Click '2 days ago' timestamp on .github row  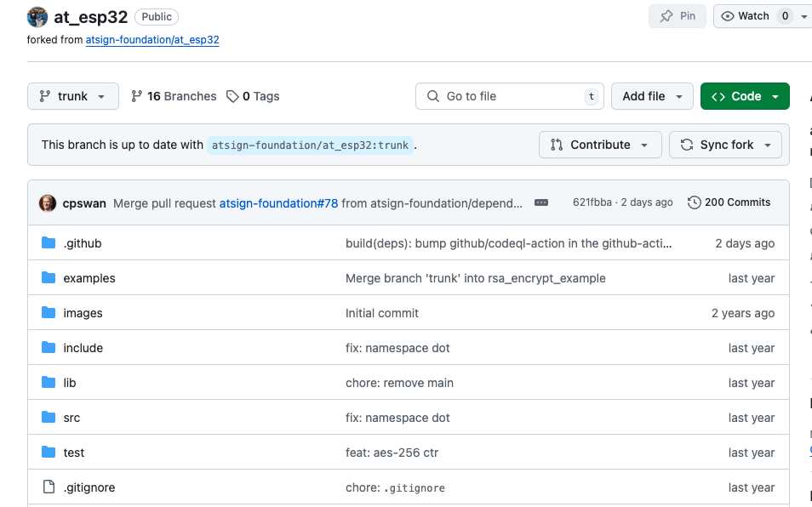(745, 243)
